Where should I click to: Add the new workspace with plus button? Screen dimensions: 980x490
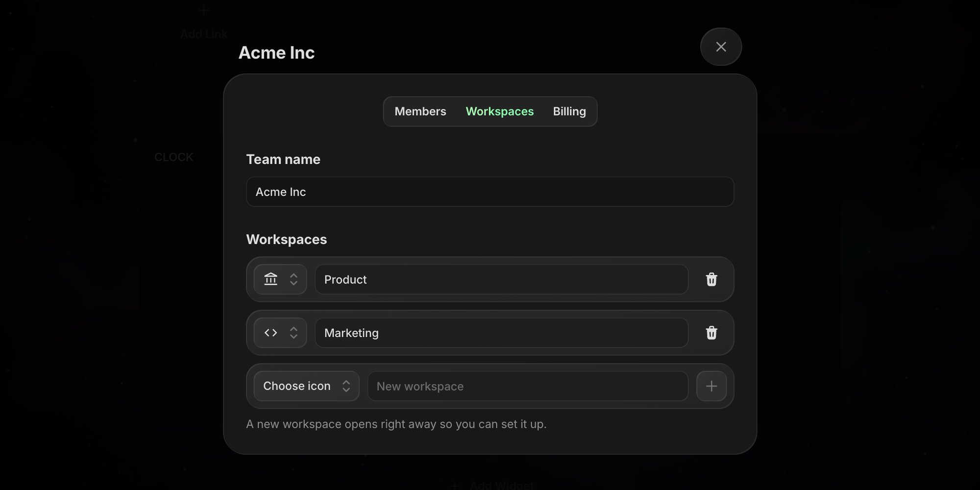coord(711,386)
